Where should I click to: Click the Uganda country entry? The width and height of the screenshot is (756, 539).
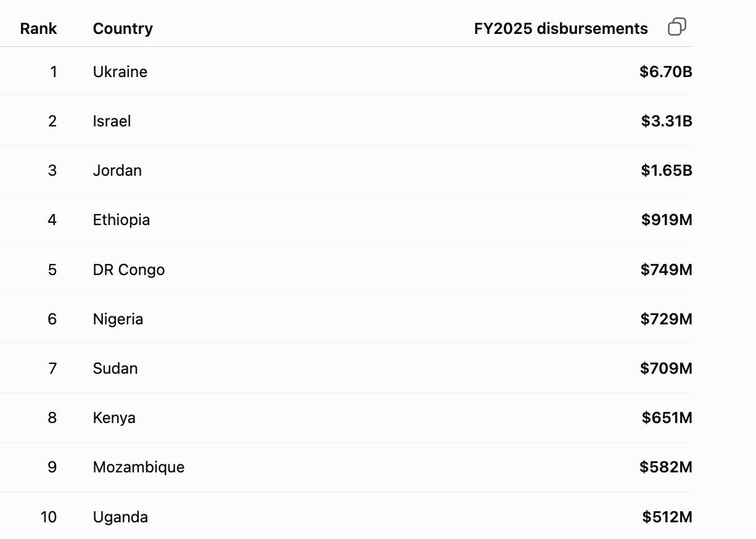tap(120, 517)
